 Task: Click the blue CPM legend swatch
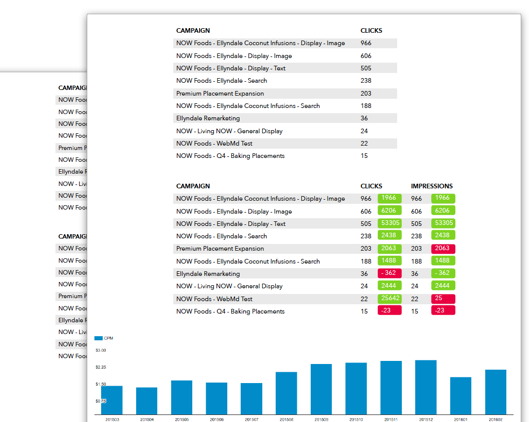tap(99, 338)
